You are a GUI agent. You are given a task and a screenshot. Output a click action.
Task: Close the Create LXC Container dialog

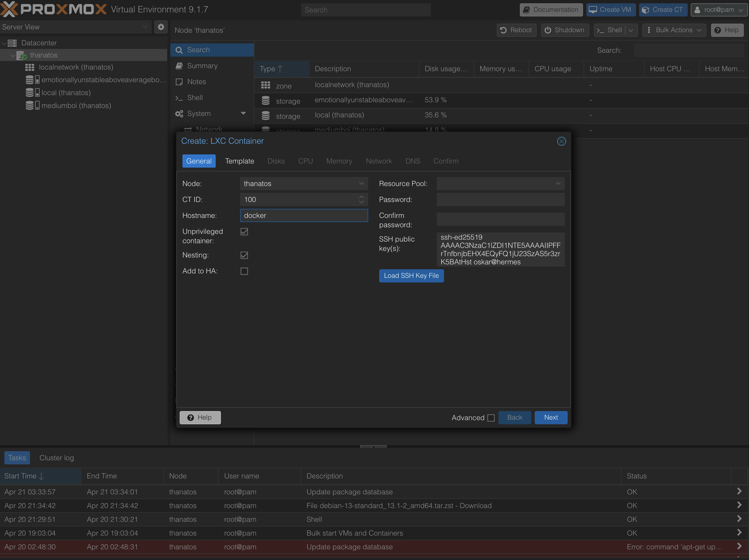coord(561,141)
